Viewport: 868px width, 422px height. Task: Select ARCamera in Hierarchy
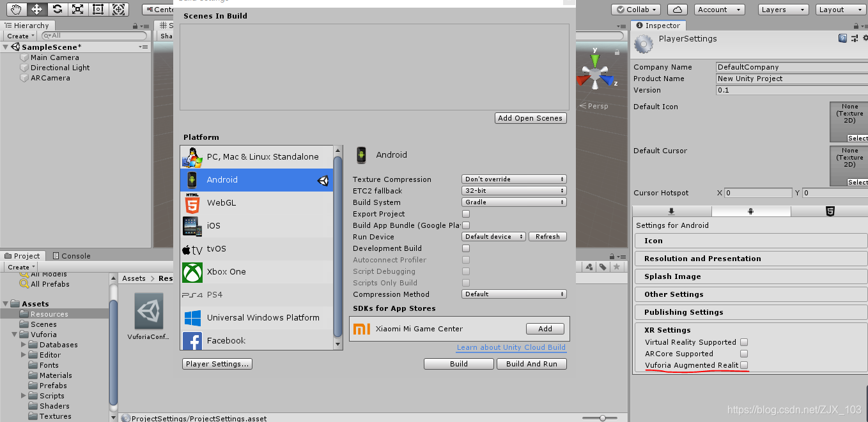[x=50, y=78]
